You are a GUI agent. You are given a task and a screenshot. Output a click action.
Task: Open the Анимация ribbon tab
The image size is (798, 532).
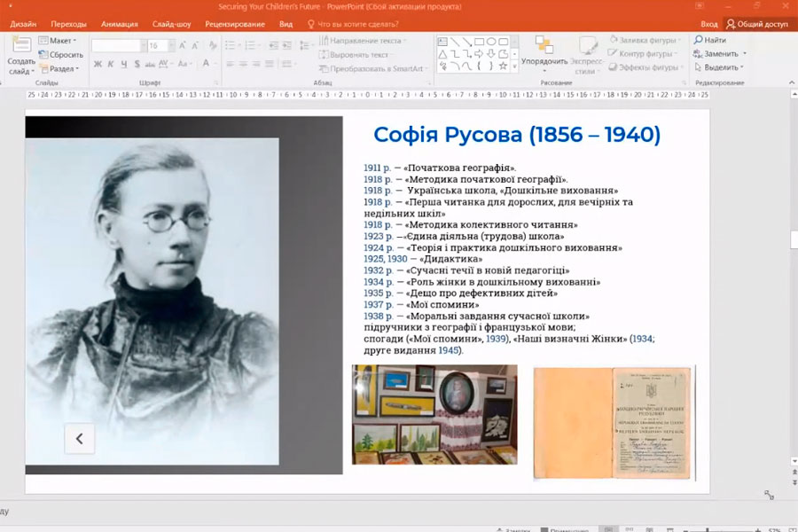pyautogui.click(x=120, y=24)
